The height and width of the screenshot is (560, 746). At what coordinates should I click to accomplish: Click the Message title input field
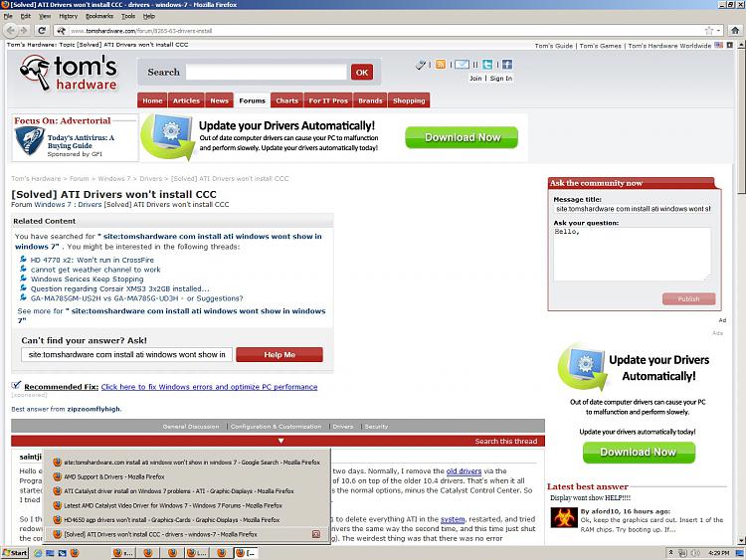(x=633, y=209)
